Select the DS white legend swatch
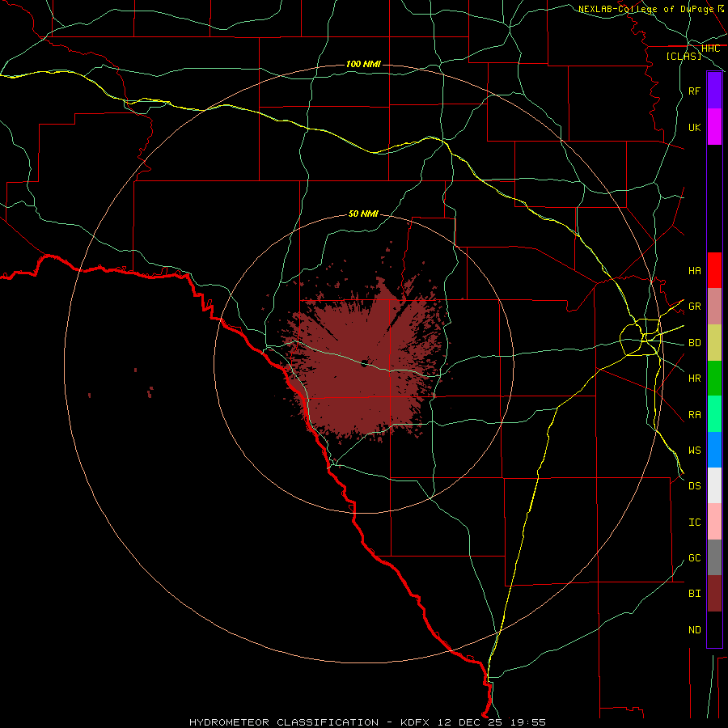The height and width of the screenshot is (728, 728). pyautogui.click(x=714, y=485)
